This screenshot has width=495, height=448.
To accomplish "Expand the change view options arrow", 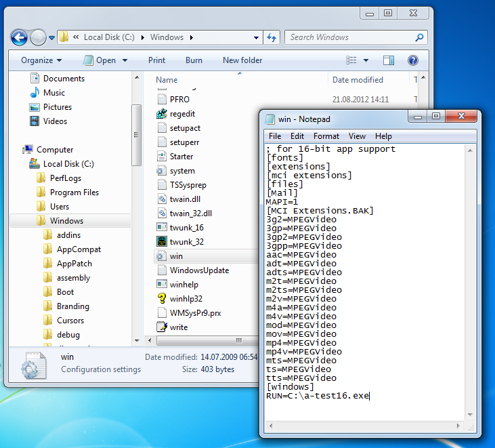I will pyautogui.click(x=366, y=60).
